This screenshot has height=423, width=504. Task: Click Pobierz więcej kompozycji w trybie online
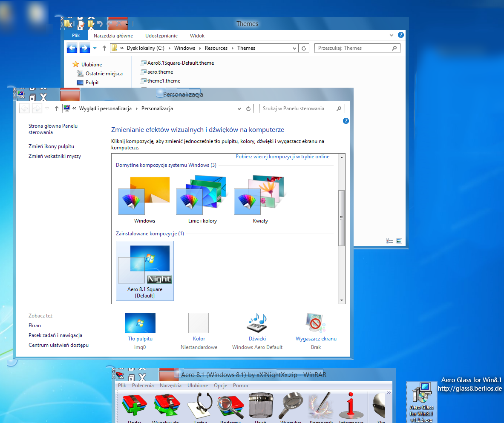point(282,157)
